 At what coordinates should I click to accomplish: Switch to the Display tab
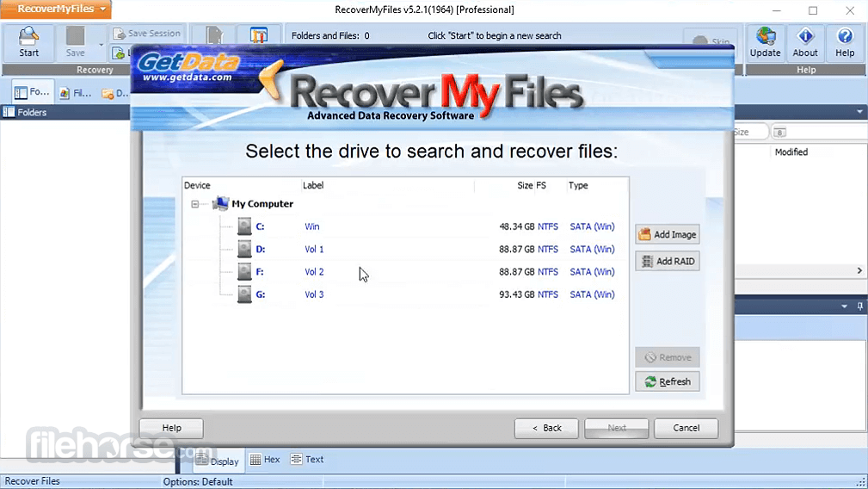(x=217, y=461)
